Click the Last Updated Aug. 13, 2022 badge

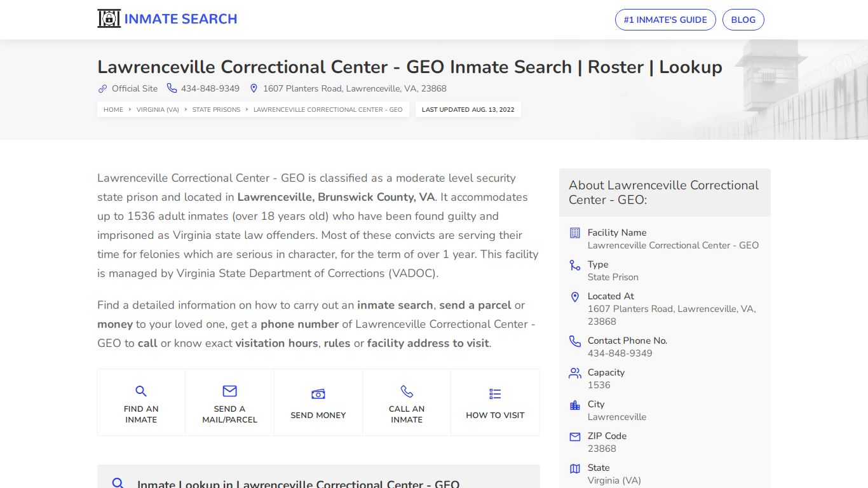pyautogui.click(x=468, y=109)
